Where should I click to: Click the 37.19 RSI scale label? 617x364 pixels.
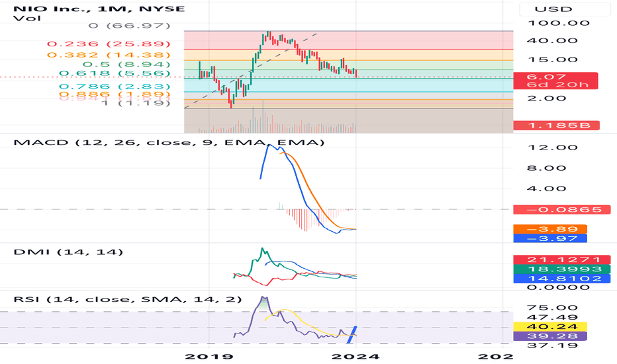tap(552, 345)
